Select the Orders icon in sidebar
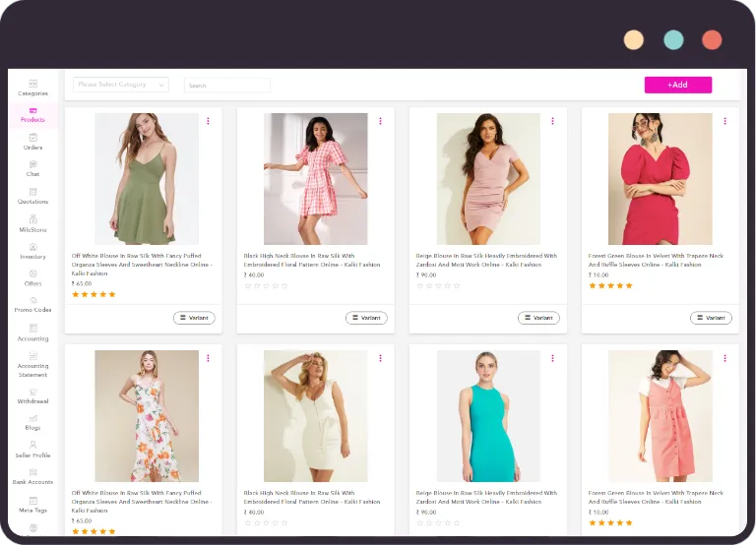The width and height of the screenshot is (756, 545). [32, 138]
